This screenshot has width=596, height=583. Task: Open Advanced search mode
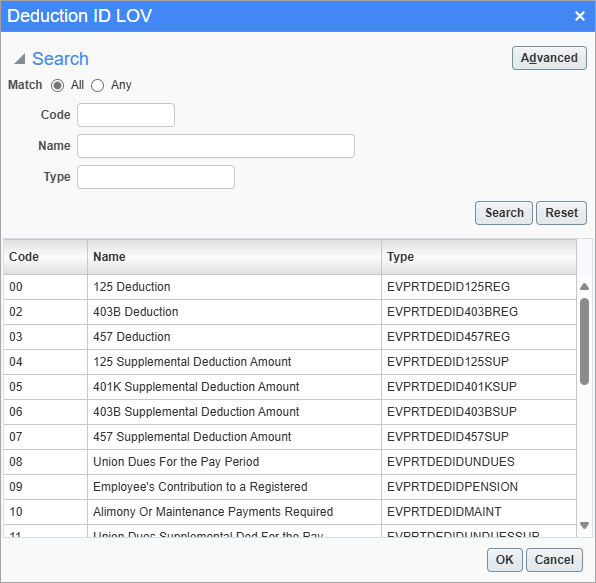549,58
